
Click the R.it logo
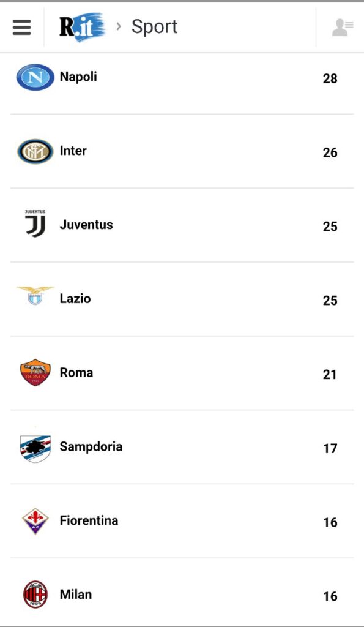tap(83, 27)
